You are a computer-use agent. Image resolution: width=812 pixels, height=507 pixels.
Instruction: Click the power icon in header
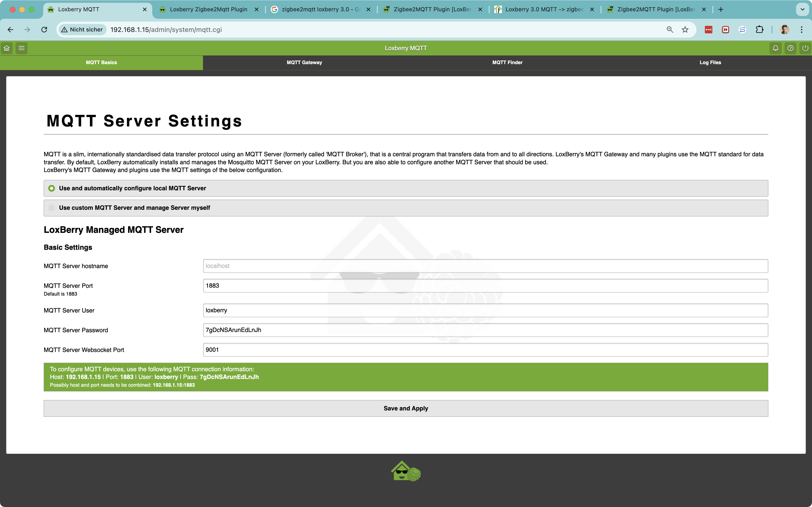(805, 48)
